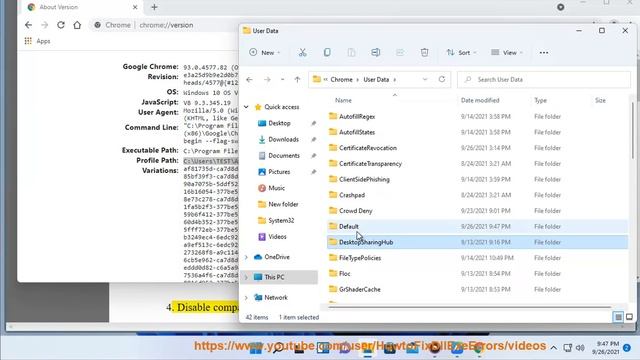Open recent locations dropdown arrow
The width and height of the screenshot is (640, 360).
[282, 80]
